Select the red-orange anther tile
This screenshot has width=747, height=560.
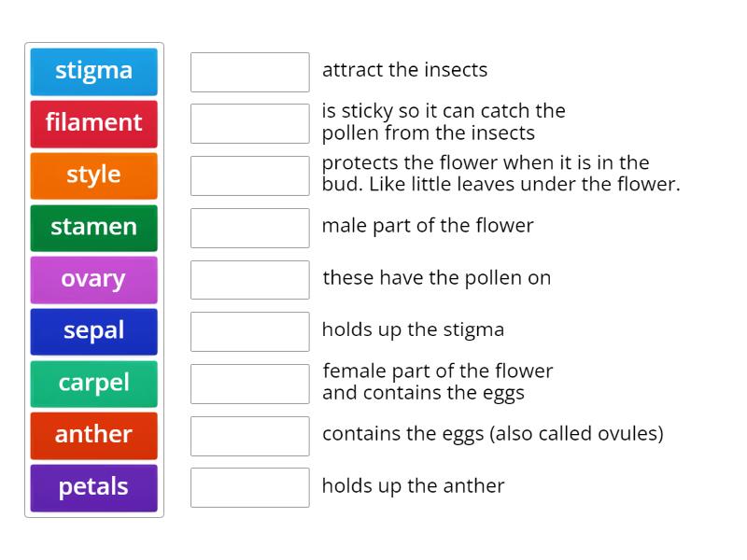93,435
